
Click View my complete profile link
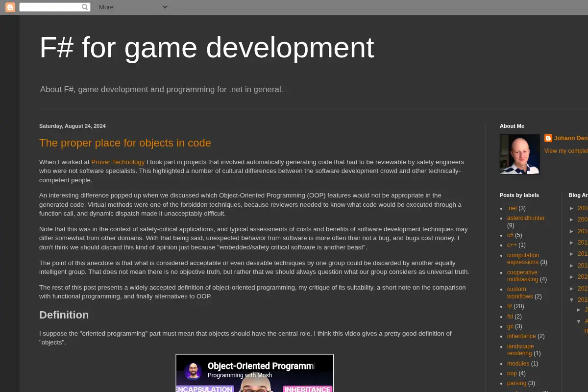tap(566, 151)
